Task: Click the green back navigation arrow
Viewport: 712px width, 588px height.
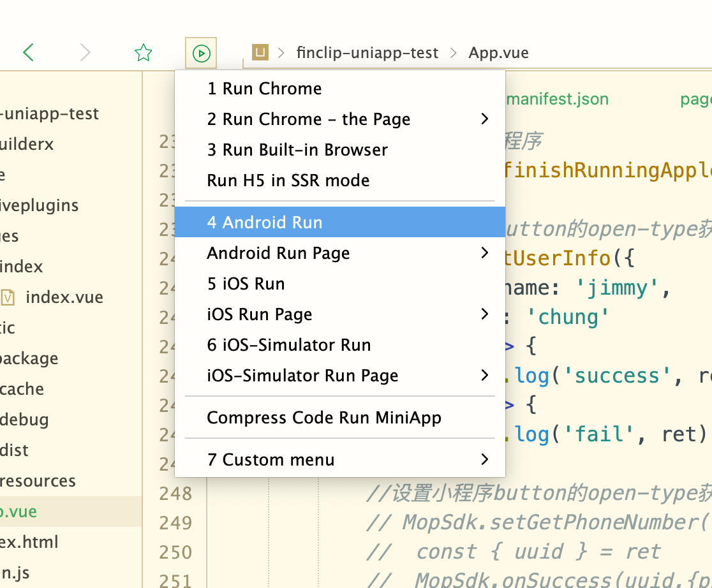Action: [28, 52]
